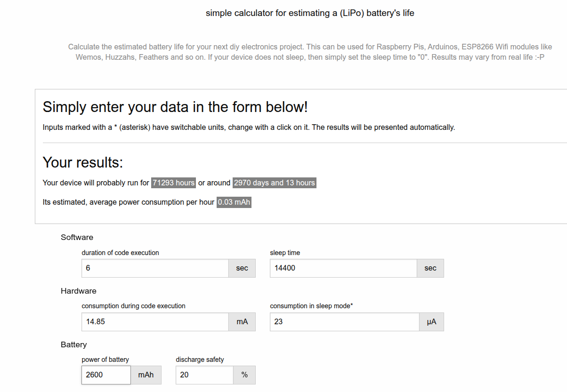The image size is (567, 392).
Task: Click the 'Battery' section label
Action: tap(74, 344)
